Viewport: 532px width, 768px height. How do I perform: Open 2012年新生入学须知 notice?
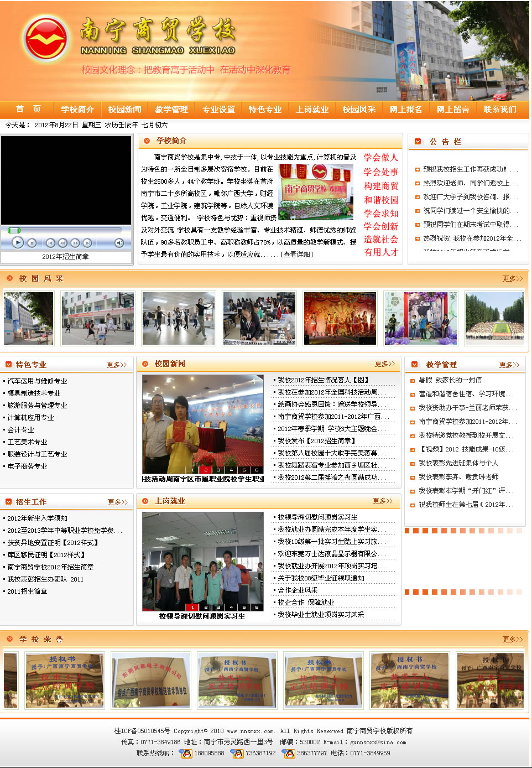click(x=37, y=518)
